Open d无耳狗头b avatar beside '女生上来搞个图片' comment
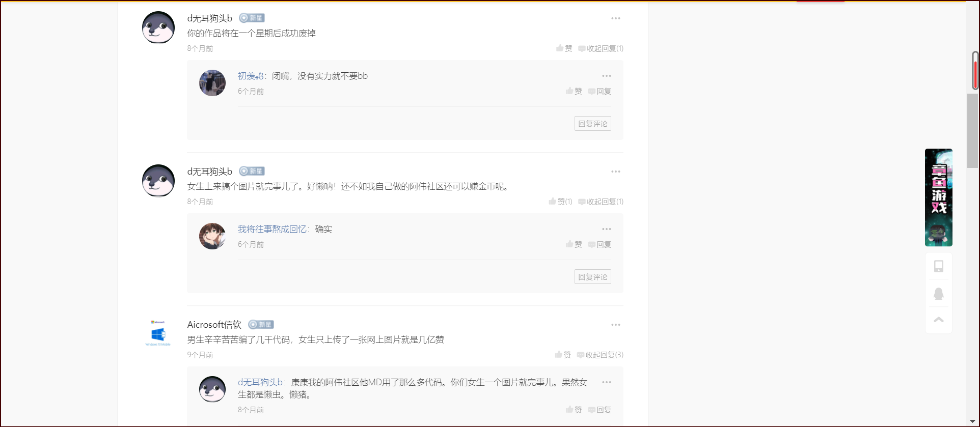This screenshot has width=980, height=427. click(x=158, y=181)
